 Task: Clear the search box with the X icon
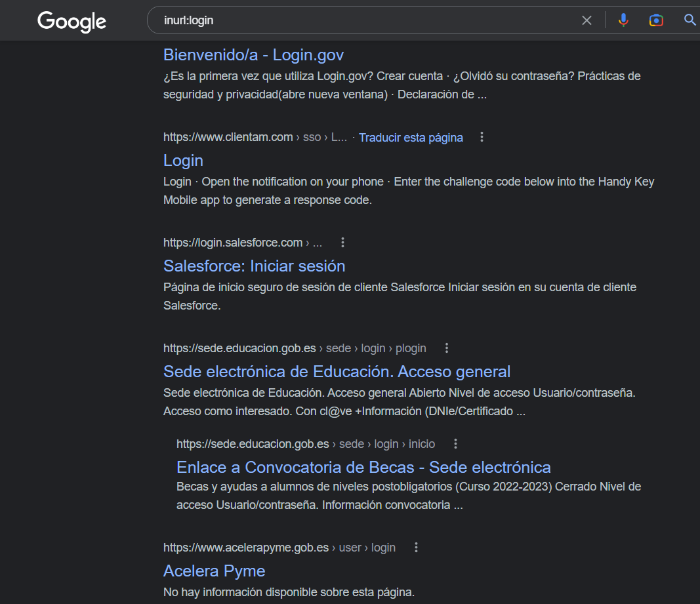coord(587,20)
